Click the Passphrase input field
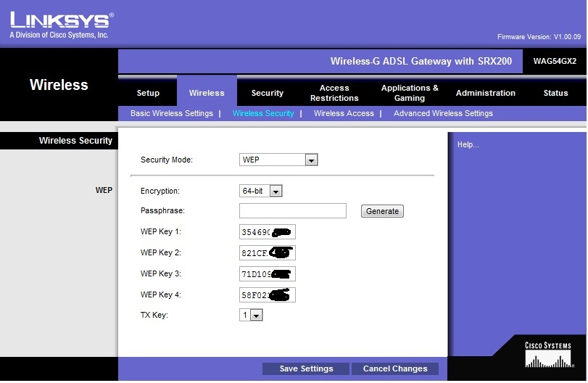Screen dimensions: 588x383 pos(293,211)
